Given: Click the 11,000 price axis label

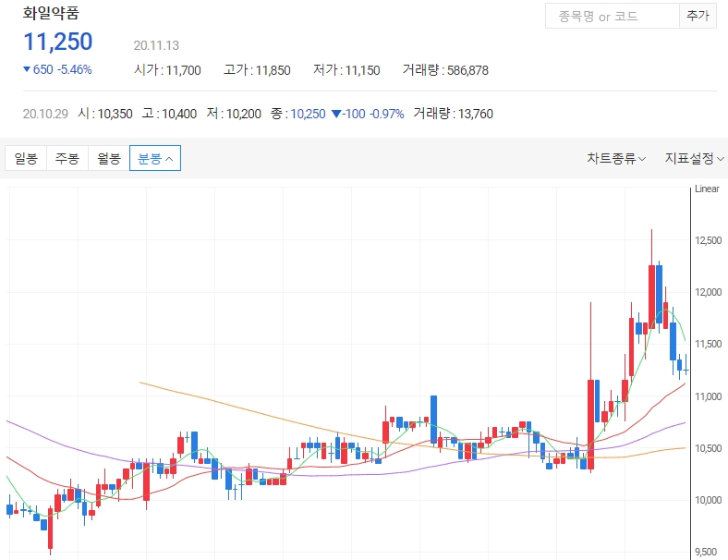Looking at the screenshot, I should (x=708, y=396).
